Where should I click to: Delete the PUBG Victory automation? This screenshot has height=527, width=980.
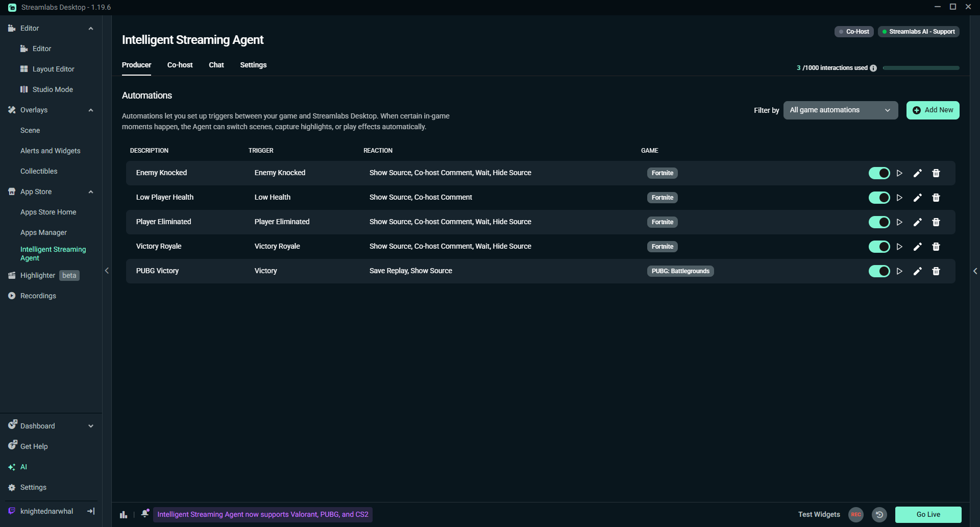(936, 271)
